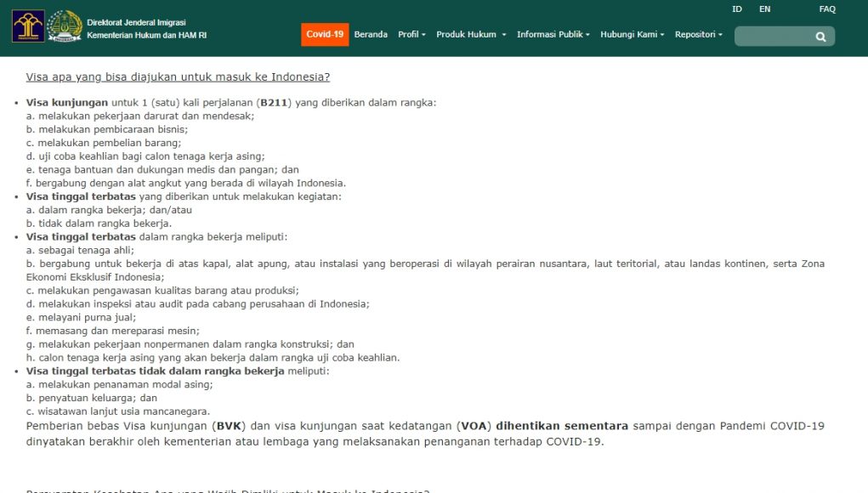Click the round Imigrasi emblem logo
The width and height of the screenshot is (868, 493).
[x=65, y=26]
